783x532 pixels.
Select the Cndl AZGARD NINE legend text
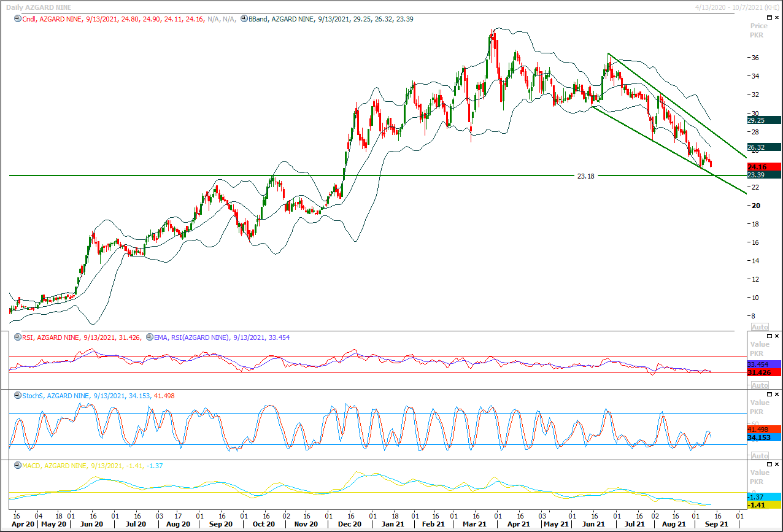tap(55, 19)
